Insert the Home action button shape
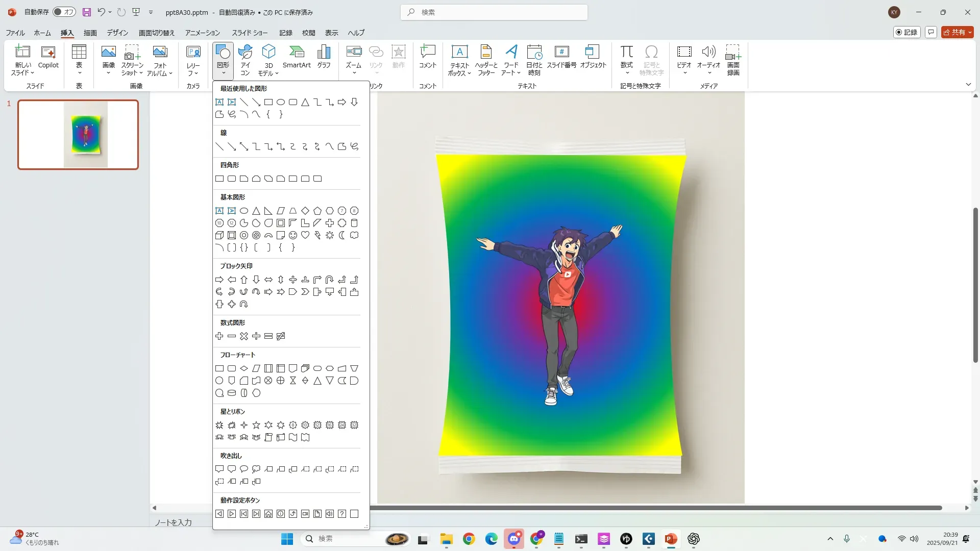Viewport: 980px width, 551px height. [x=268, y=514]
